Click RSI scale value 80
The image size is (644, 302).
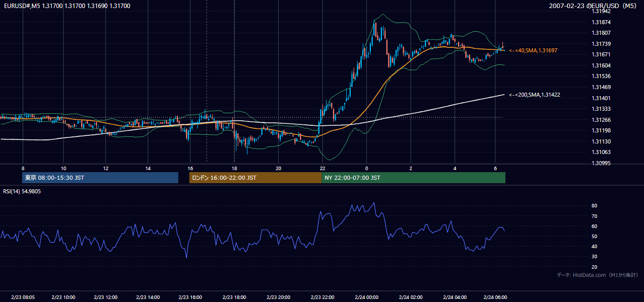click(594, 206)
